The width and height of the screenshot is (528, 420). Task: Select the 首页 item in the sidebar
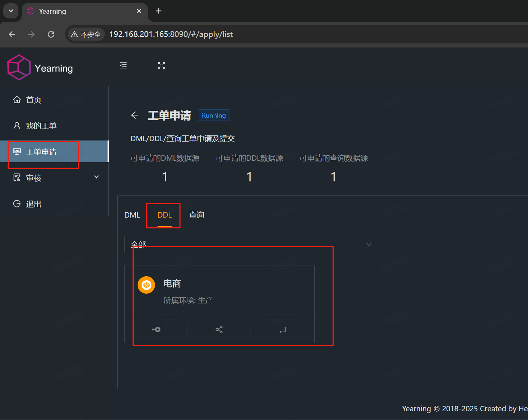point(33,100)
